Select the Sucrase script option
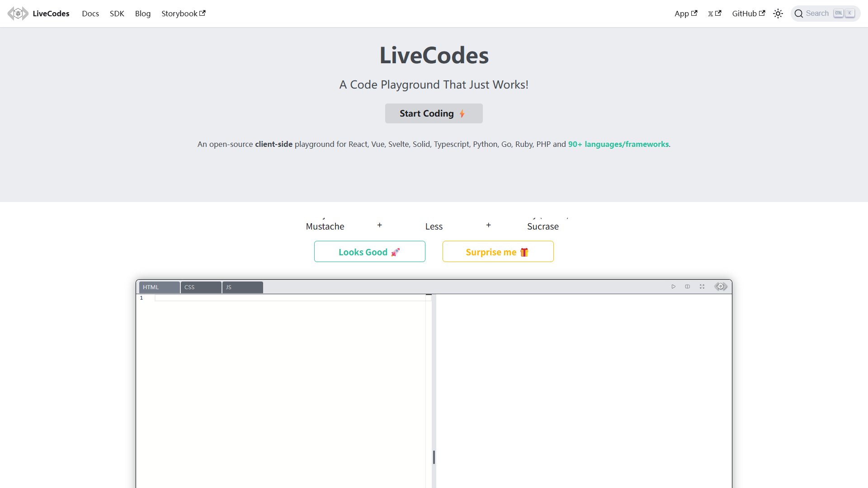 click(543, 226)
